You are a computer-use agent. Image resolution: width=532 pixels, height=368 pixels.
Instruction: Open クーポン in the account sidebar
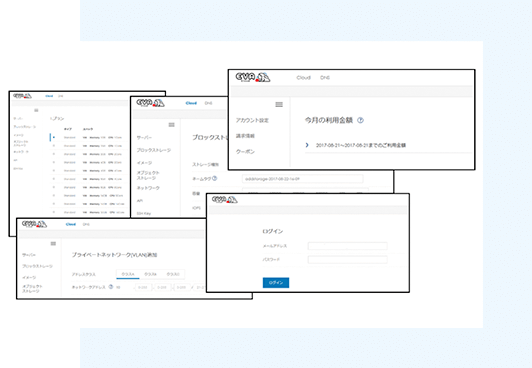(245, 152)
